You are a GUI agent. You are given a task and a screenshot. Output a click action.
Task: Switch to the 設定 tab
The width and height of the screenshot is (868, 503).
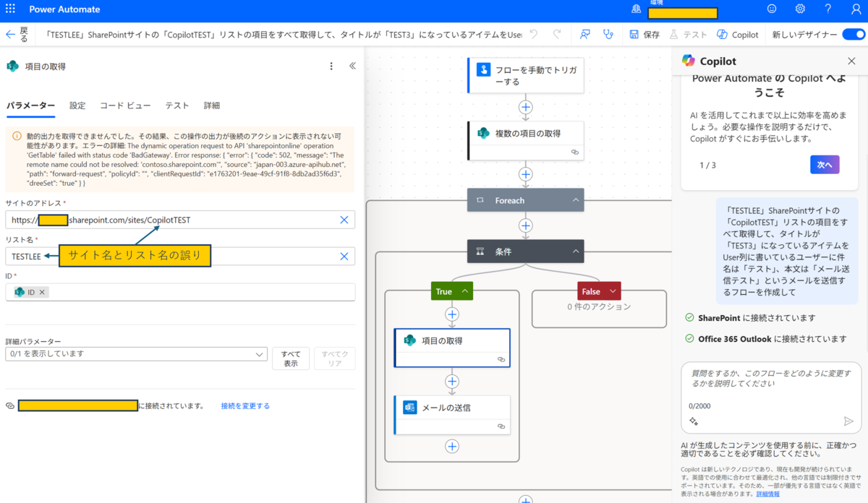tap(77, 106)
